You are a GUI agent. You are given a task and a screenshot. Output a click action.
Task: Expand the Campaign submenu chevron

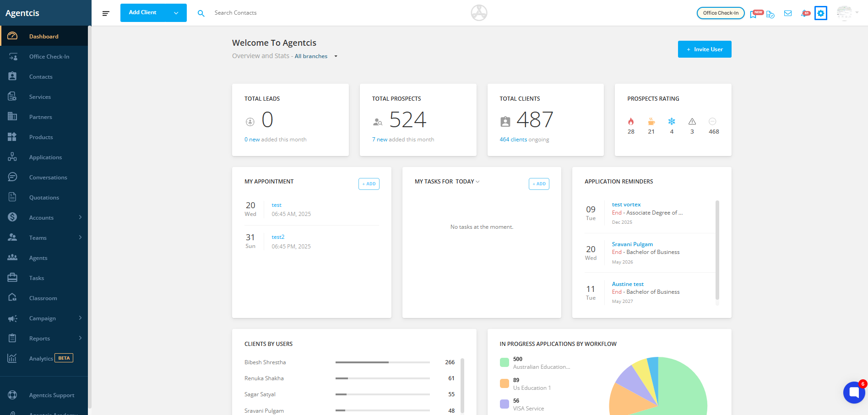(80, 318)
